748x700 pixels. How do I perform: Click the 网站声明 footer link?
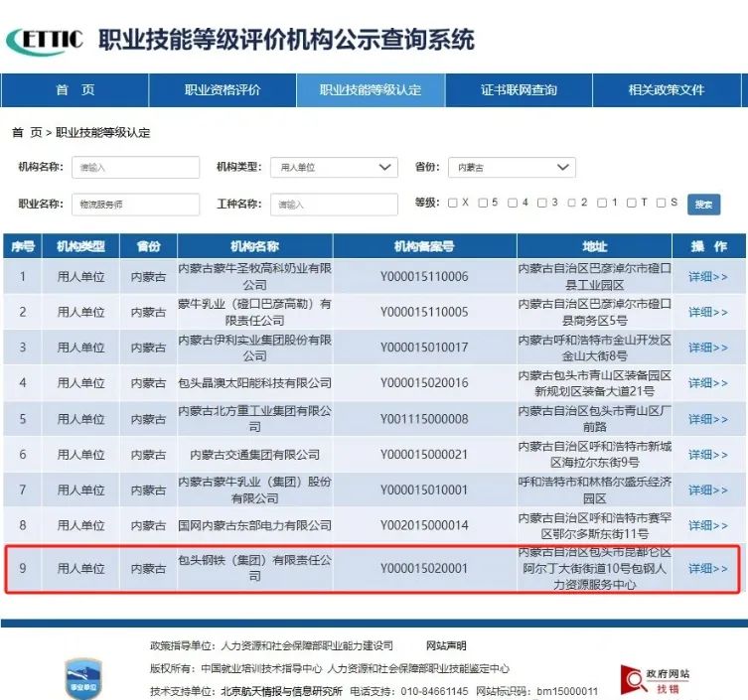click(446, 646)
